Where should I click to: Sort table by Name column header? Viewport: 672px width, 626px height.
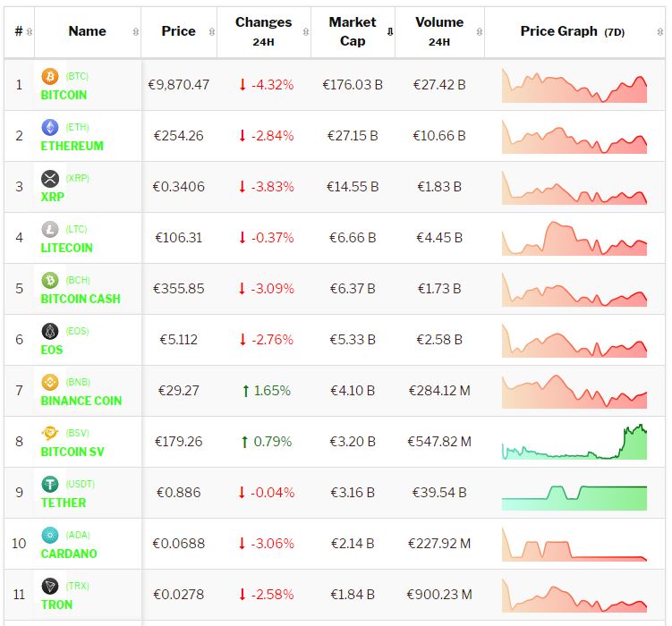tap(87, 31)
